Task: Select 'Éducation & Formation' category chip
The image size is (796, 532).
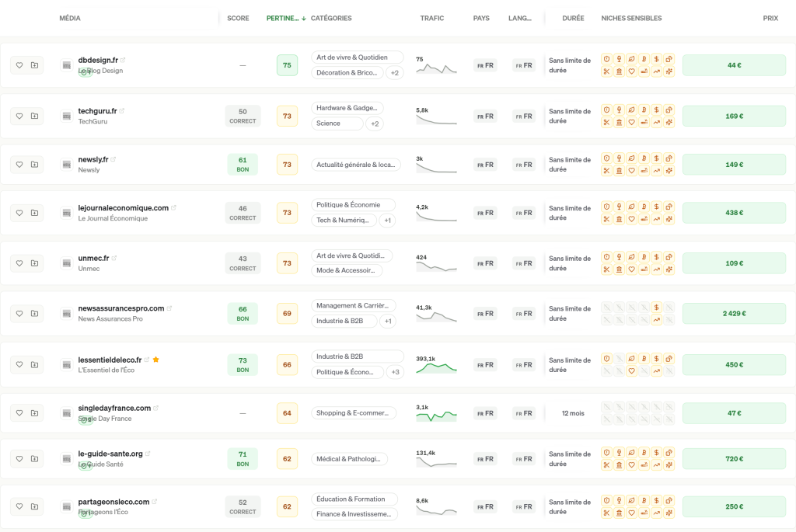Action: [x=354, y=499]
